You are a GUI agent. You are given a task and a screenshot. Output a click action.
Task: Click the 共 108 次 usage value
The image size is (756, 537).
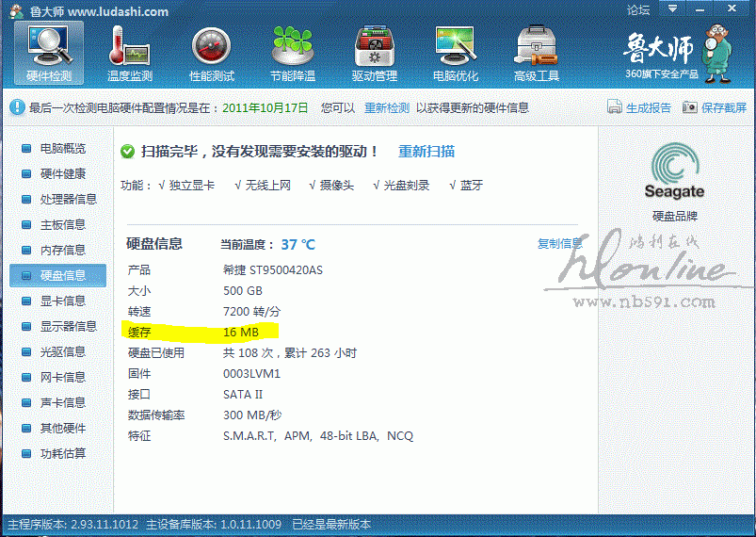click(289, 353)
